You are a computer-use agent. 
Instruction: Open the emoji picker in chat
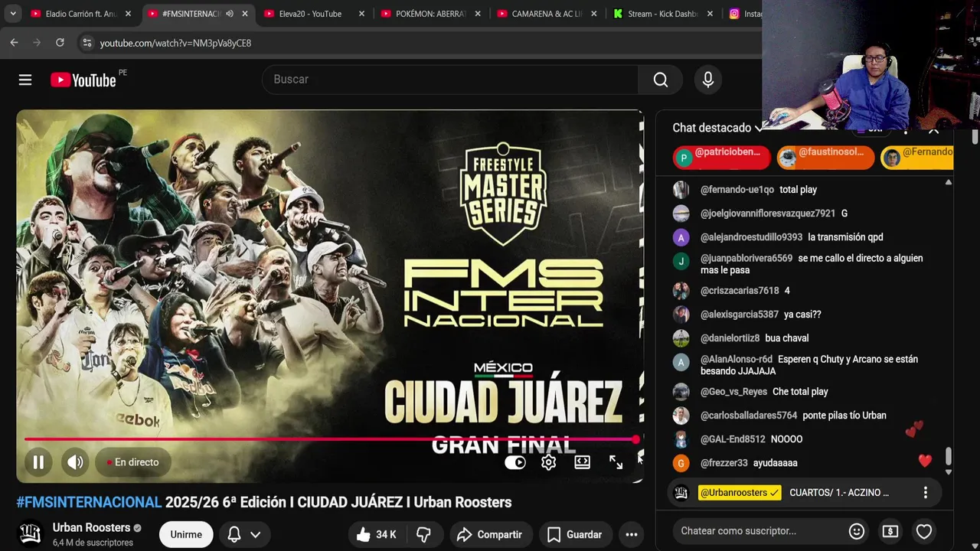click(857, 531)
